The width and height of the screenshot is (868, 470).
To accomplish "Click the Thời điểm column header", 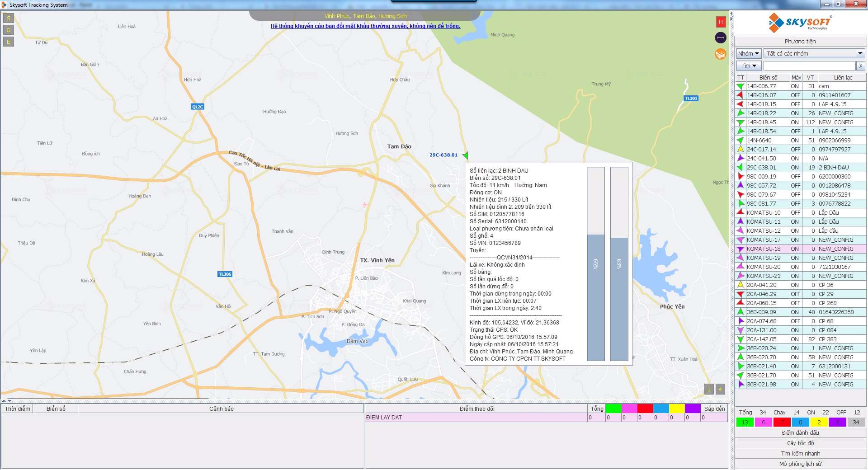I will (x=18, y=409).
